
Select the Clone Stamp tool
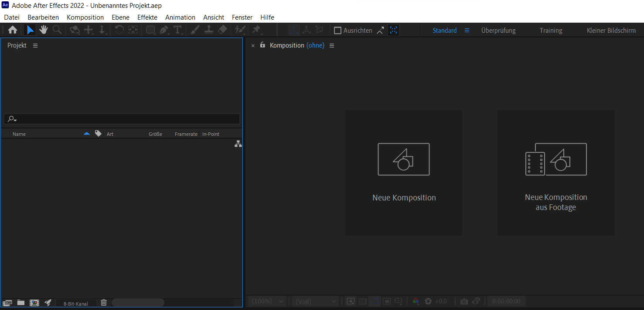(x=209, y=30)
